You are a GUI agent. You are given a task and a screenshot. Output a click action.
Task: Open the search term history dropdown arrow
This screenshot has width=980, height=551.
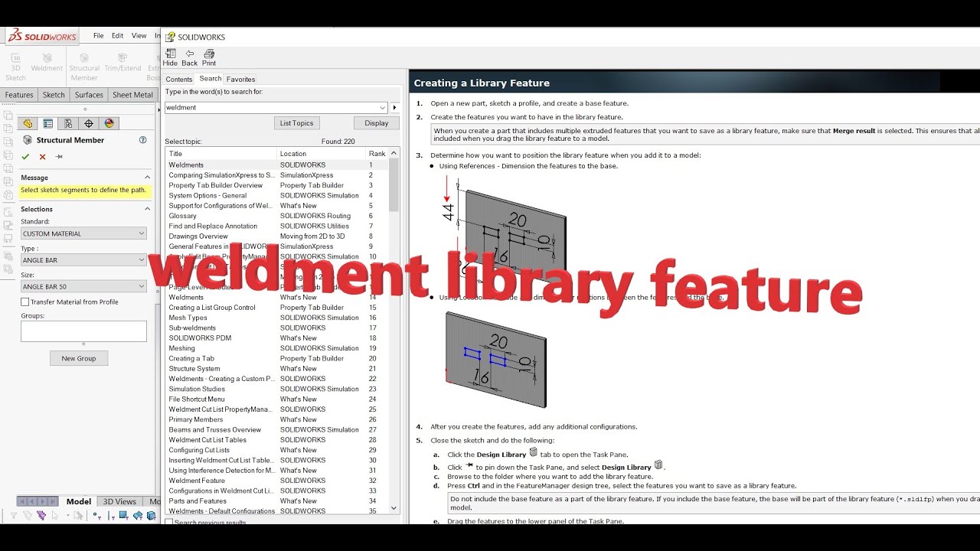pos(383,108)
